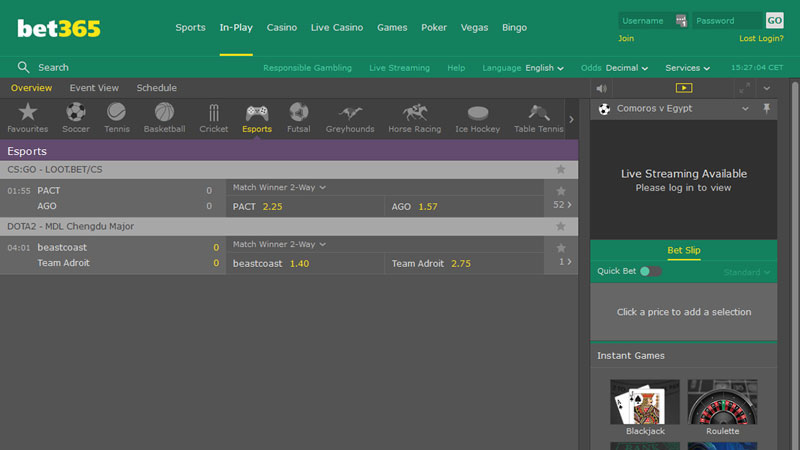View all 52 markets for PACT match
The width and height of the screenshot is (800, 450).
[562, 205]
